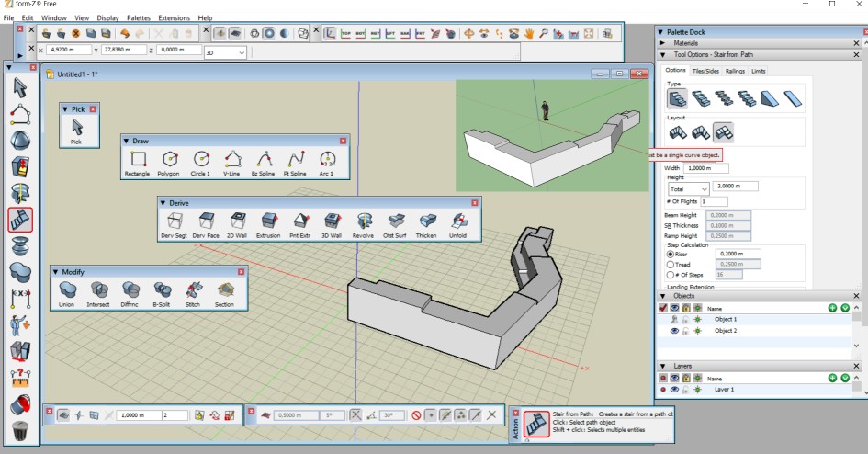The height and width of the screenshot is (454, 868).
Task: Toggle lock icon of Object 2
Action: (685, 331)
